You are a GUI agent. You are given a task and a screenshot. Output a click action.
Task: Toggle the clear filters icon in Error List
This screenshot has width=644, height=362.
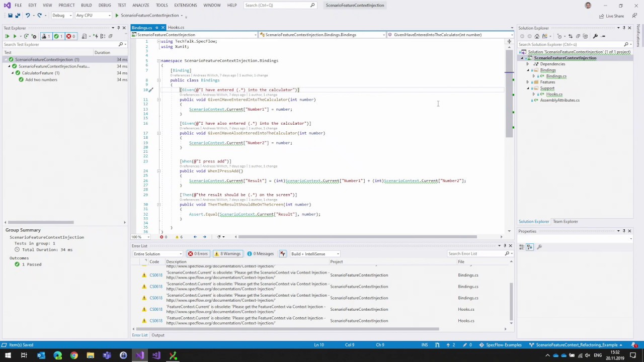tap(282, 254)
